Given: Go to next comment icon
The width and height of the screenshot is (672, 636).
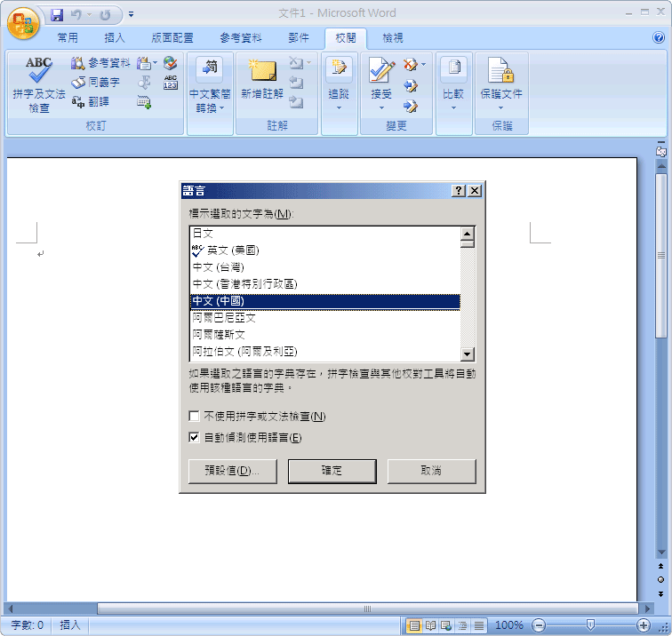Looking at the screenshot, I should tap(296, 102).
